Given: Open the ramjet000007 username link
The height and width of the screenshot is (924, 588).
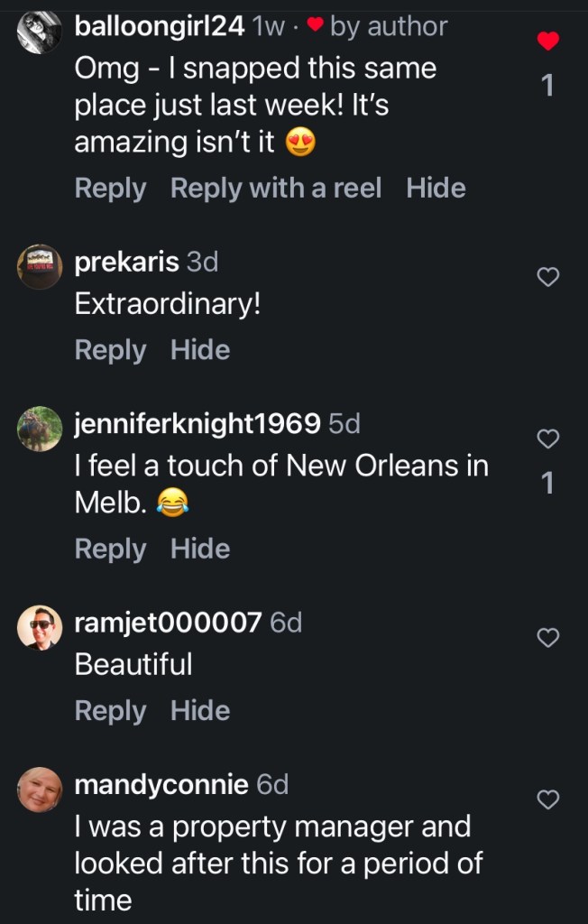Looking at the screenshot, I should [x=169, y=623].
